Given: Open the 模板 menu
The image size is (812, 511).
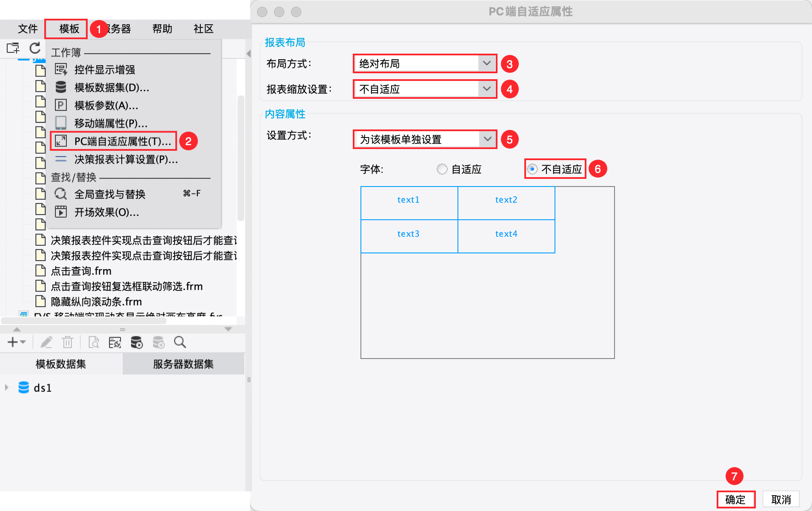Looking at the screenshot, I should coord(69,29).
